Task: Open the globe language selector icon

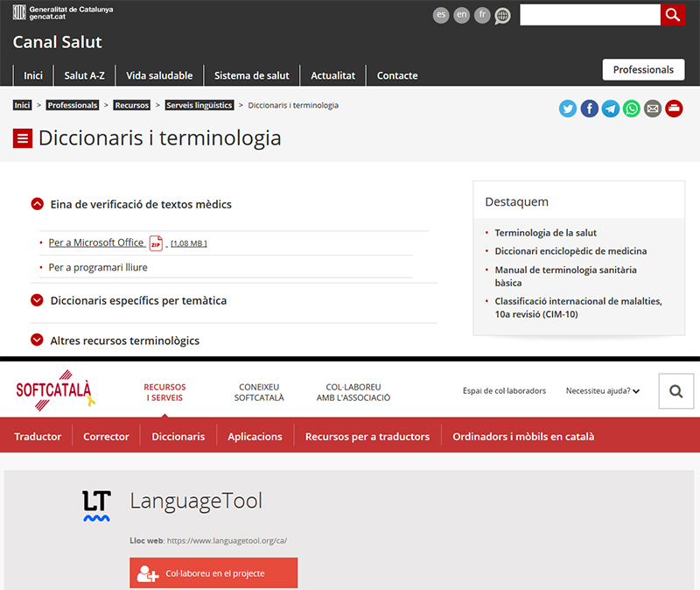Action: click(502, 16)
